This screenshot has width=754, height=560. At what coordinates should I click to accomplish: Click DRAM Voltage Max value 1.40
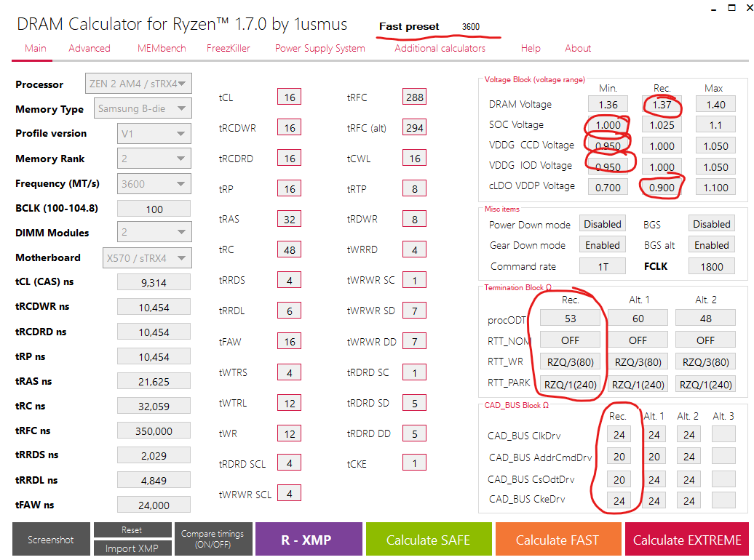point(715,104)
